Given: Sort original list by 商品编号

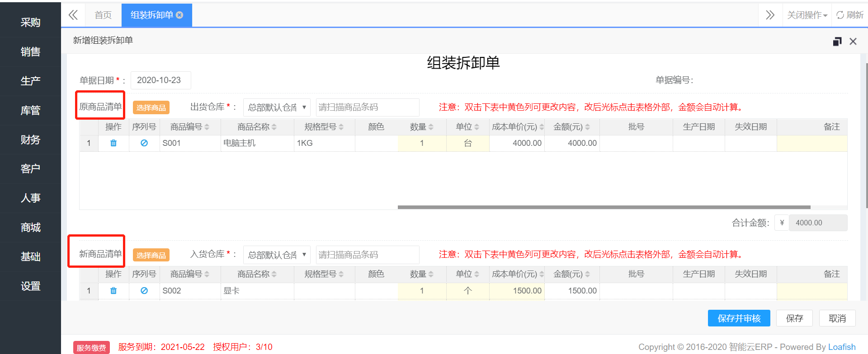Looking at the screenshot, I should point(207,127).
